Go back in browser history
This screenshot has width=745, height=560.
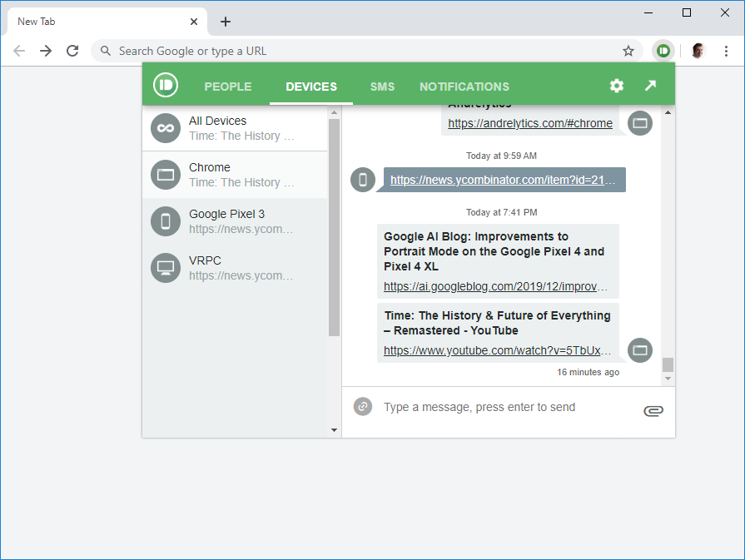(x=19, y=51)
